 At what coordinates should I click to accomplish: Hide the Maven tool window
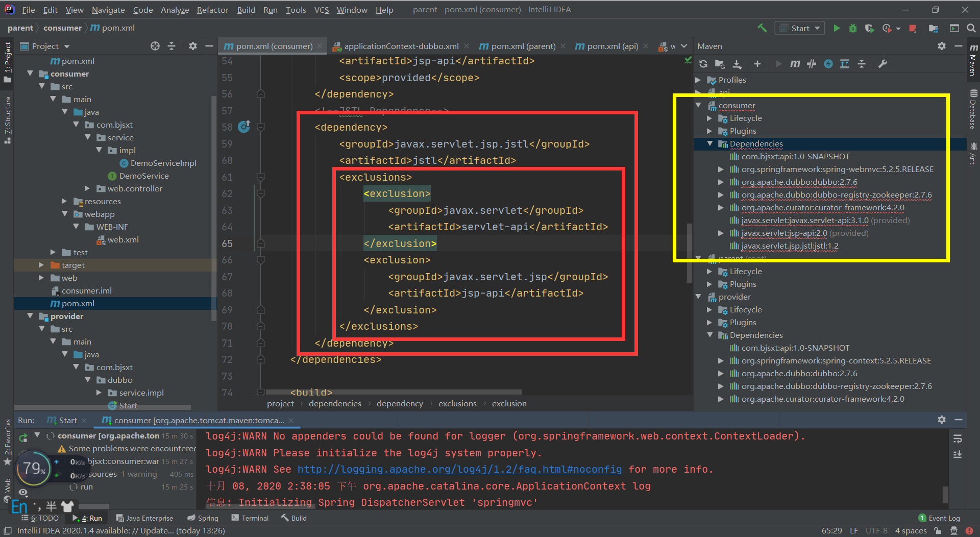coord(959,46)
